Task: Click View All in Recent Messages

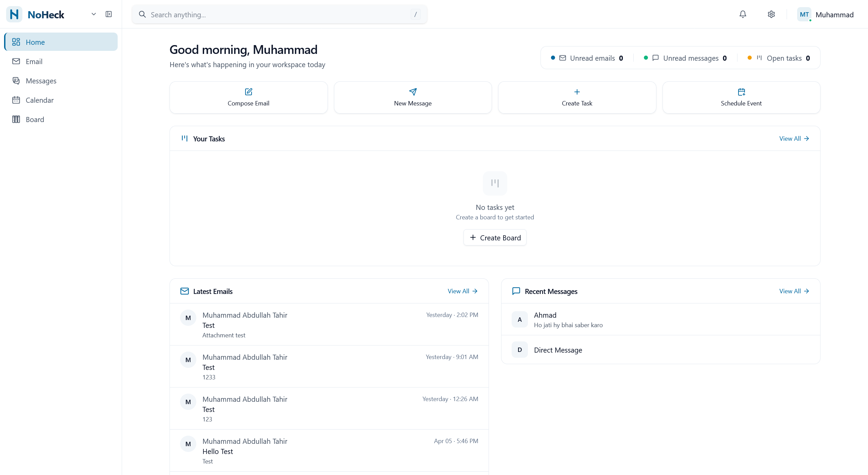Action: coord(794,291)
